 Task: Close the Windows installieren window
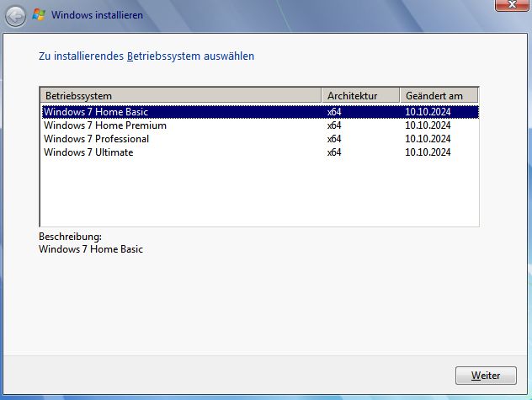pyautogui.click(x=512, y=5)
